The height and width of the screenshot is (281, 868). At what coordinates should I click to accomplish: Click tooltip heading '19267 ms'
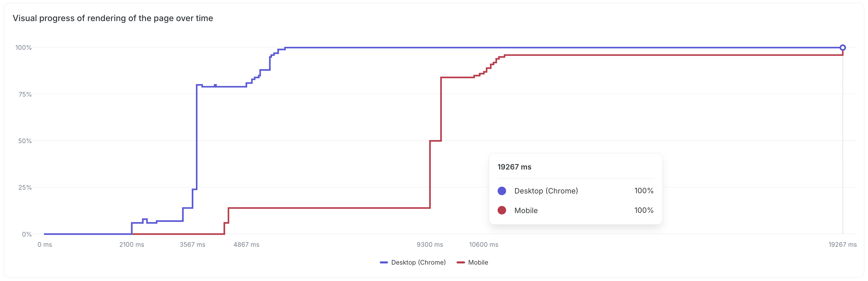(514, 167)
